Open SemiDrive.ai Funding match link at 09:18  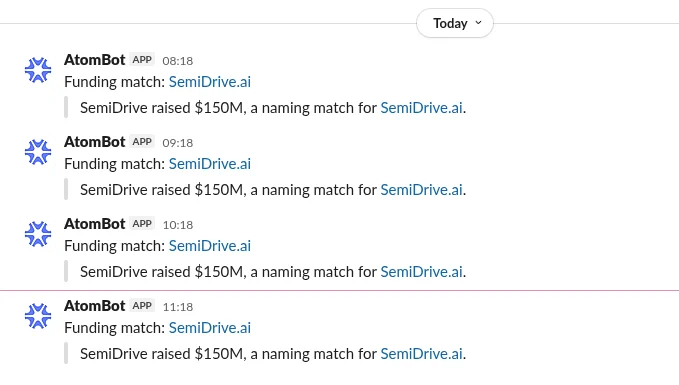coord(210,164)
